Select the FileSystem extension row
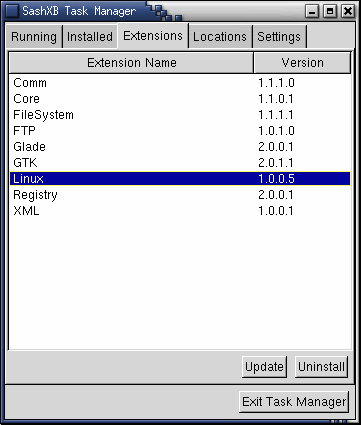 [180, 115]
